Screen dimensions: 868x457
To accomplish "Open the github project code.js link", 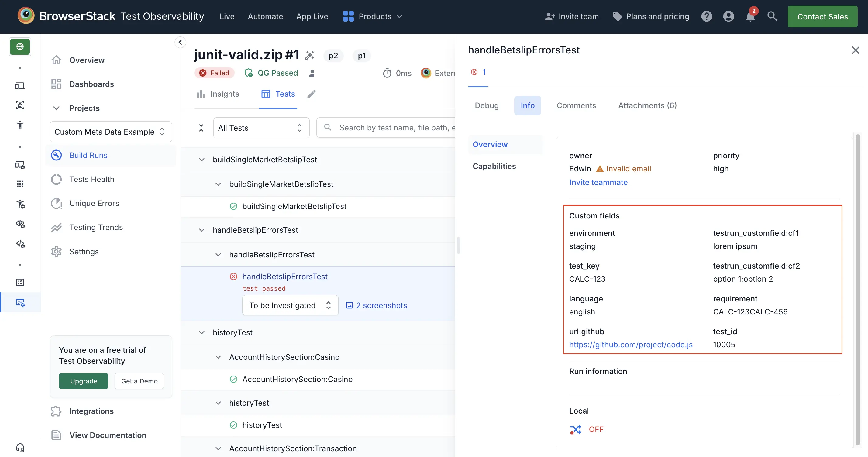I will click(631, 345).
